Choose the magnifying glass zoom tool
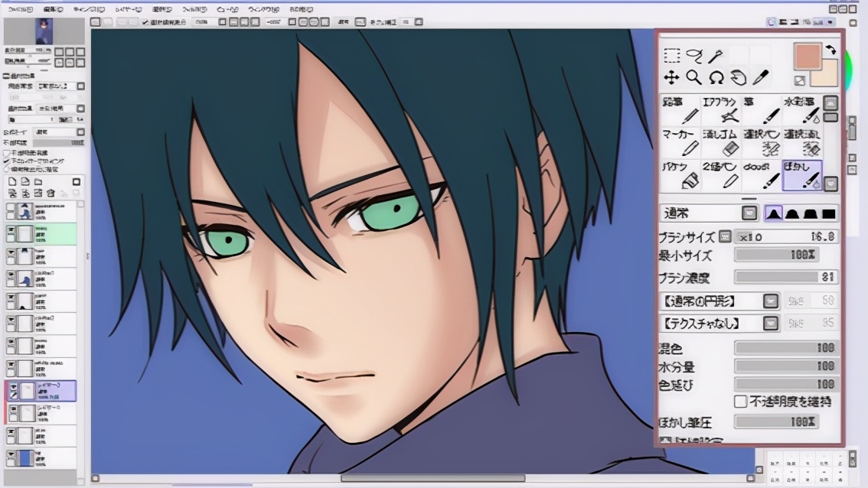Screen dimensions: 868x488 (693, 77)
